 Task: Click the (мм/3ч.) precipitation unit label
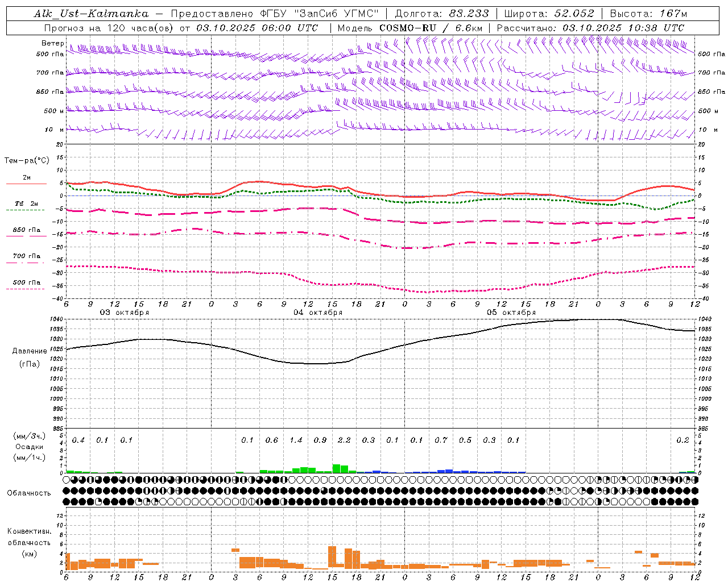coord(30,436)
